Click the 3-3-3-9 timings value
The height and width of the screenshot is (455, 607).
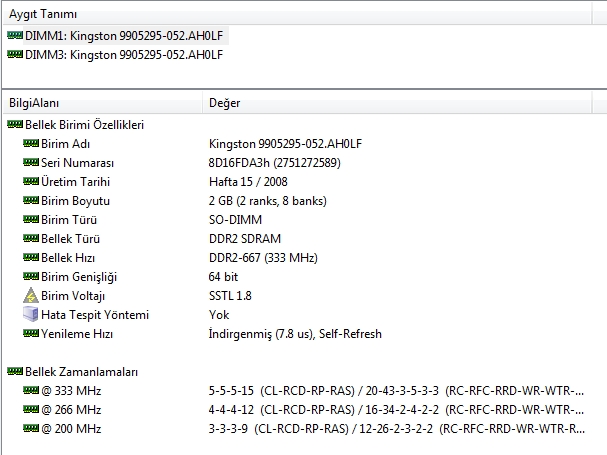click(396, 428)
